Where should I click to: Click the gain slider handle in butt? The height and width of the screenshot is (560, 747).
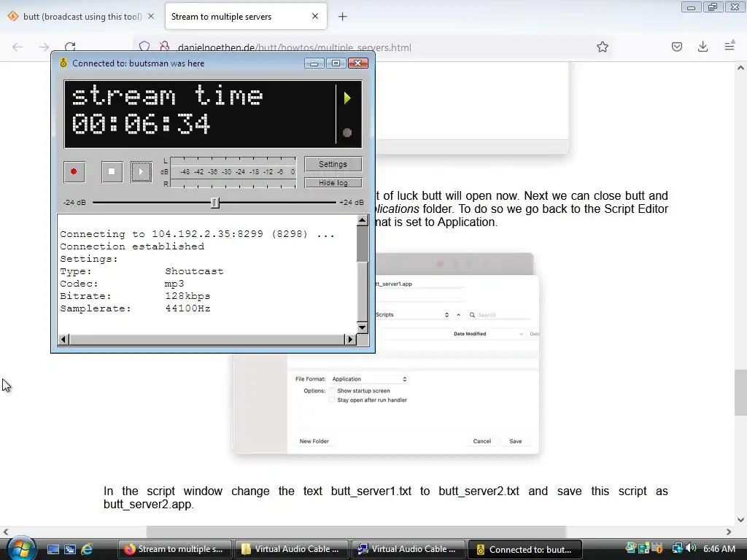pyautogui.click(x=215, y=203)
